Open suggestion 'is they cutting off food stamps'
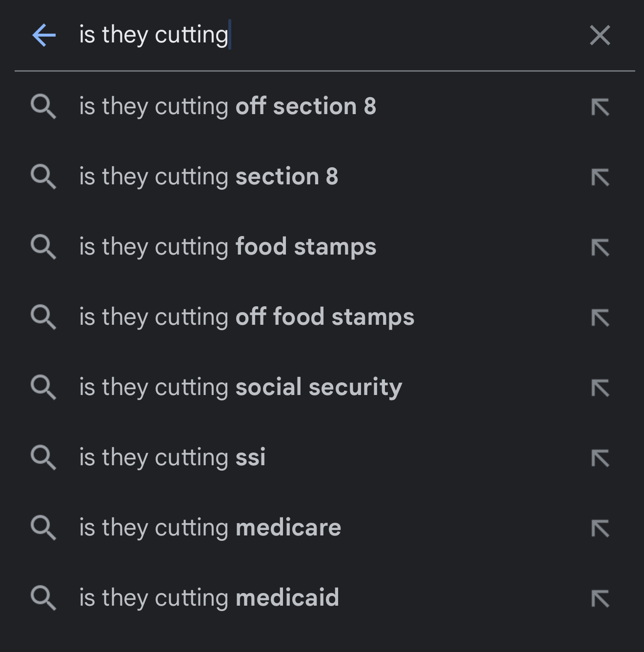 (x=246, y=317)
